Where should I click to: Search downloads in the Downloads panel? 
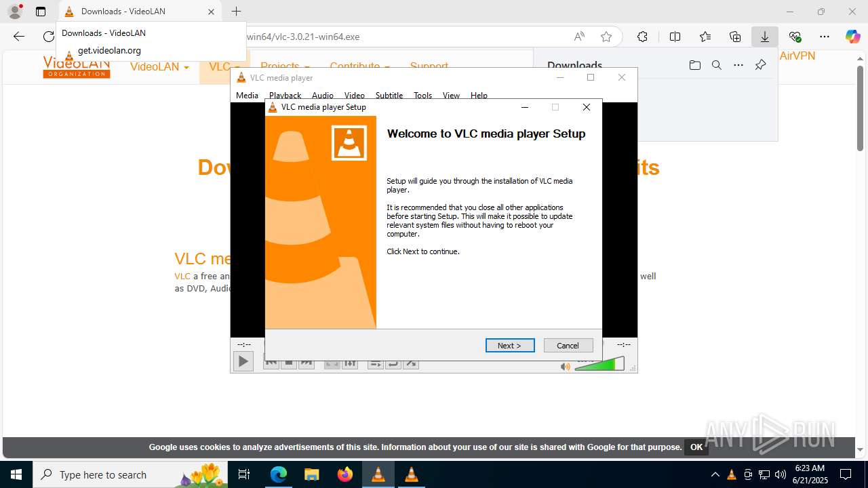tap(716, 65)
